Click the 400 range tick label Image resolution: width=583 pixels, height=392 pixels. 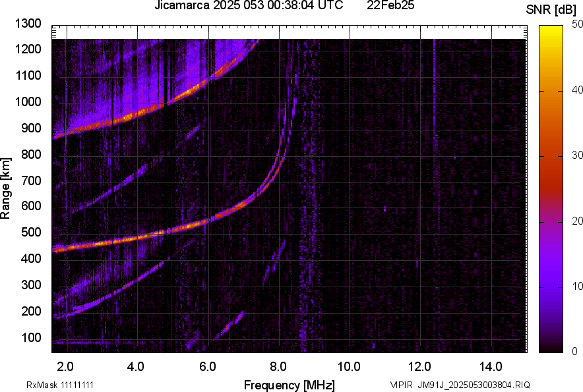click(x=31, y=258)
